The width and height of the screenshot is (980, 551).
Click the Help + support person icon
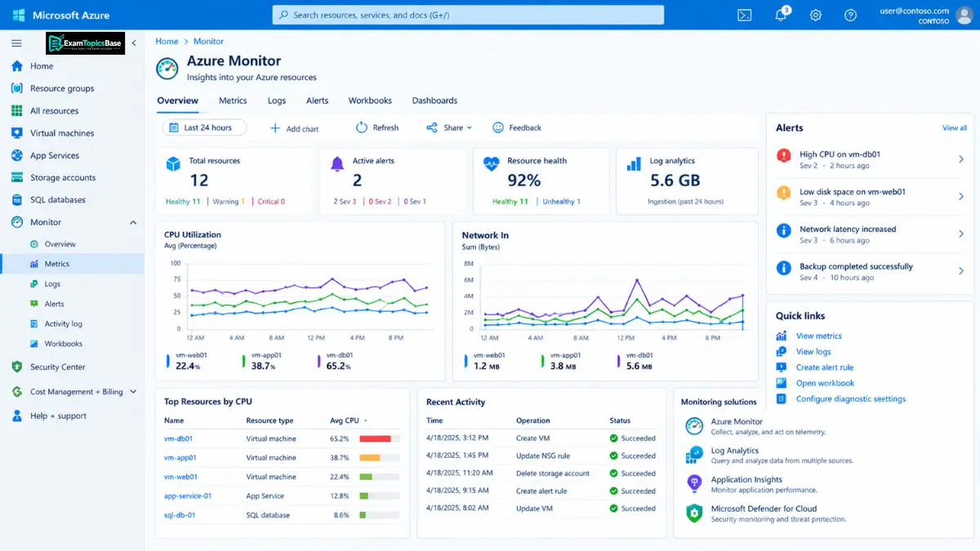pyautogui.click(x=16, y=415)
